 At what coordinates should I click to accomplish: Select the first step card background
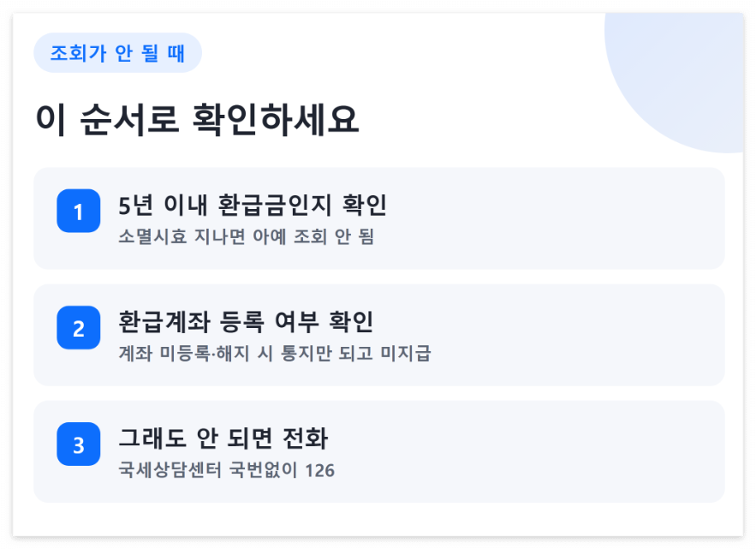click(x=379, y=218)
